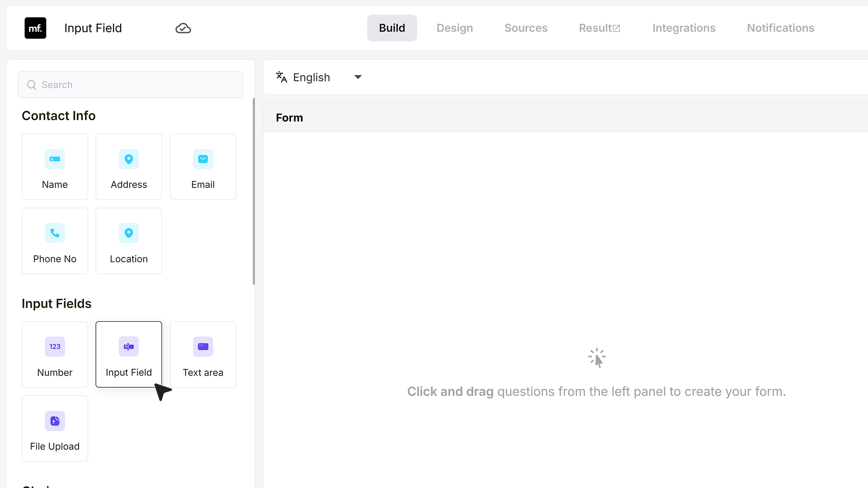Open the English language dropdown
868x488 pixels.
(319, 77)
